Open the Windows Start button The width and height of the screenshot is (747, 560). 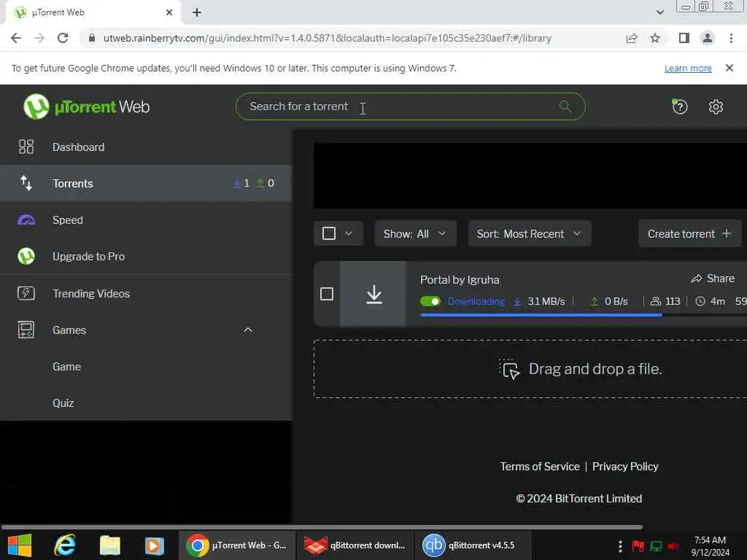tap(20, 545)
